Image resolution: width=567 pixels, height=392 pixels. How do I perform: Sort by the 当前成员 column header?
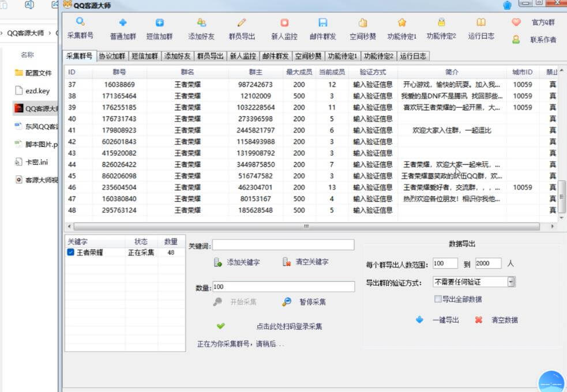click(x=332, y=72)
